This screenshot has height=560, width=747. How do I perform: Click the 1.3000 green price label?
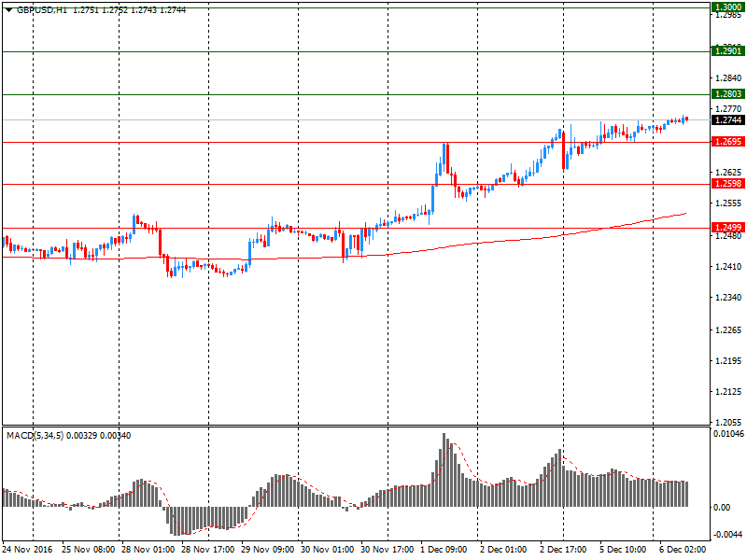click(x=728, y=7)
